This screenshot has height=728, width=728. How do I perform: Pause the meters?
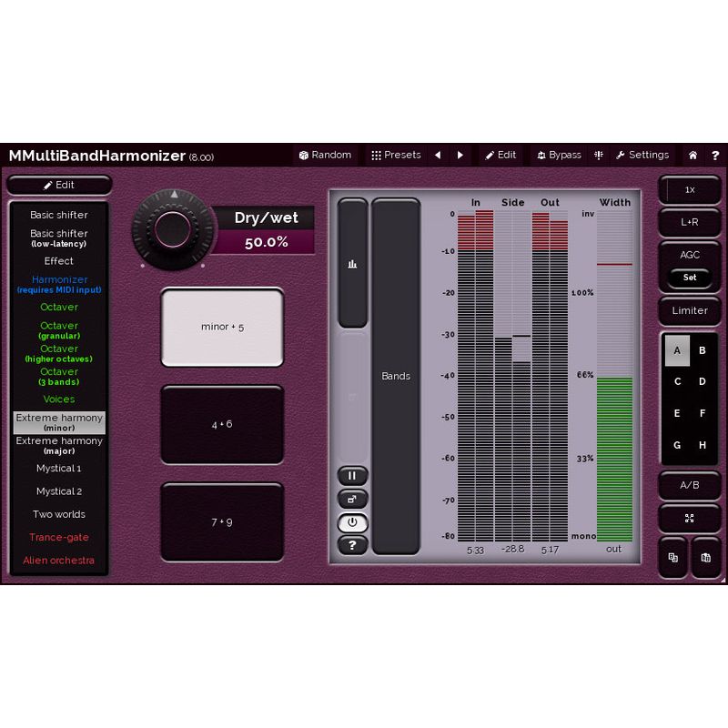[352, 476]
